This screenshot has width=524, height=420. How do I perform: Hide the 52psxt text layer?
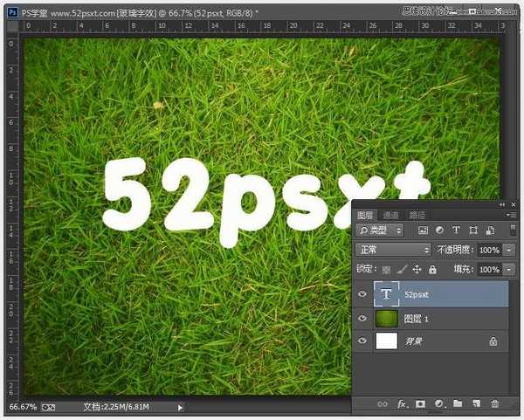coord(363,295)
